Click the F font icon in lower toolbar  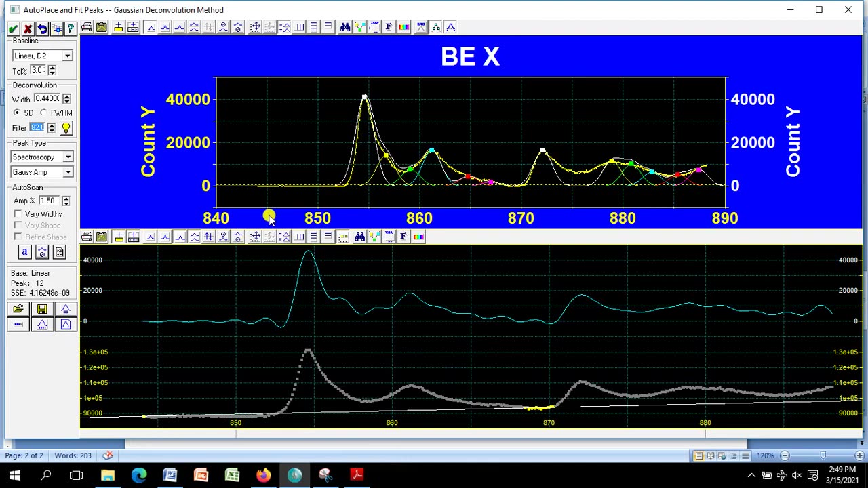[403, 237]
